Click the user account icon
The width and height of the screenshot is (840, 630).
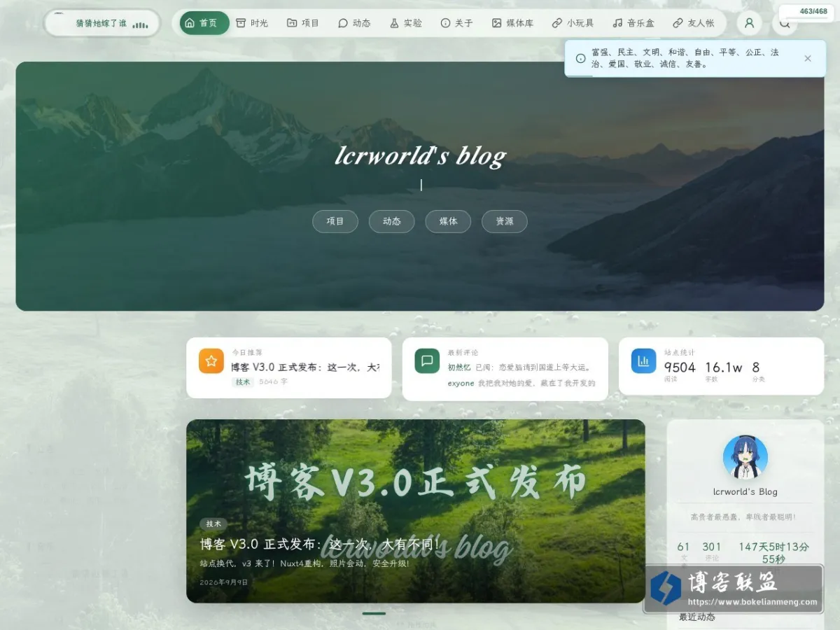point(749,23)
